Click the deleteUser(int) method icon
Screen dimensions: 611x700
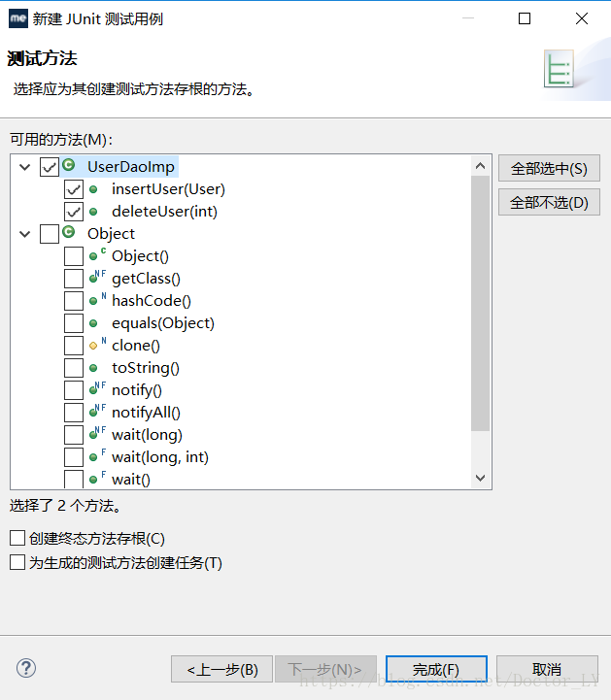pyautogui.click(x=93, y=212)
